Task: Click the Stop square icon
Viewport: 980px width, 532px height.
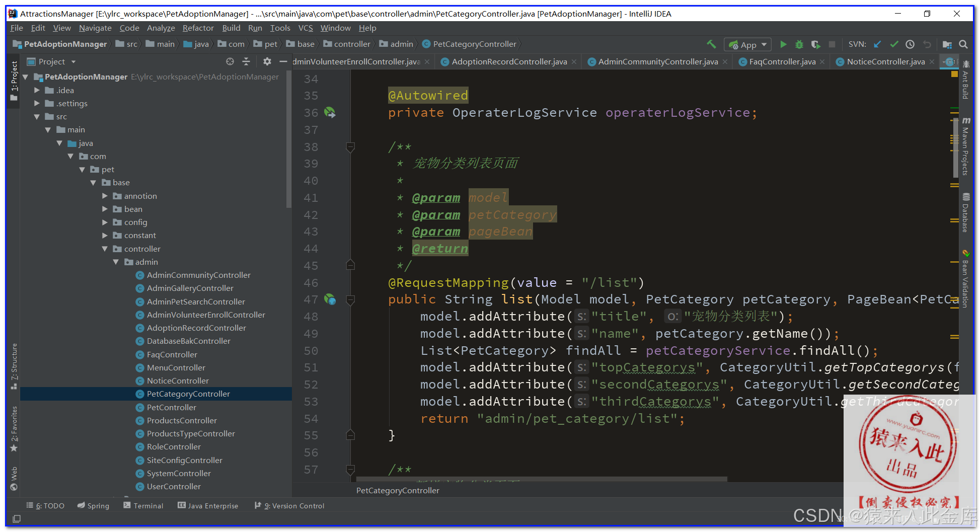Action: point(832,44)
